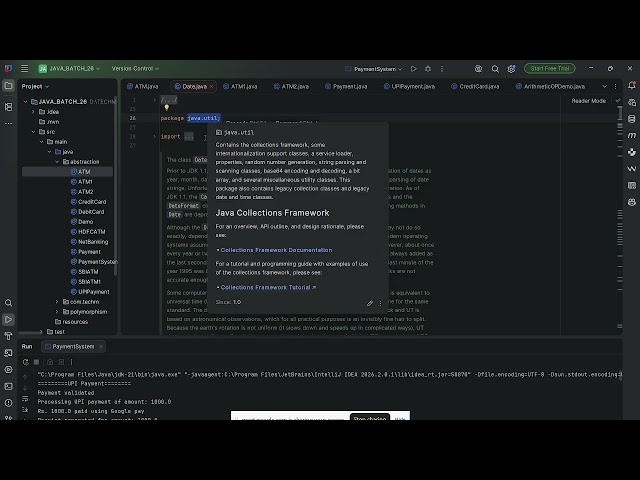
Task: Edit source pencil icon in documentation popup
Action: [370, 303]
